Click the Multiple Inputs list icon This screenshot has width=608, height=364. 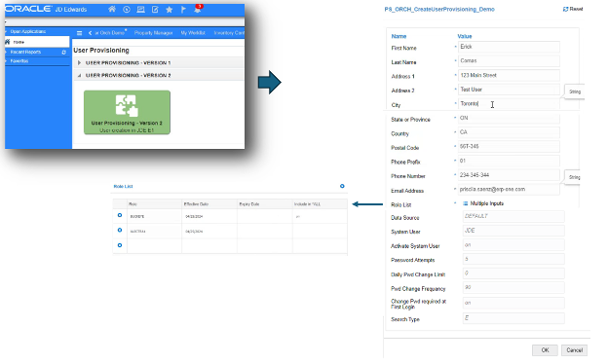coord(466,203)
